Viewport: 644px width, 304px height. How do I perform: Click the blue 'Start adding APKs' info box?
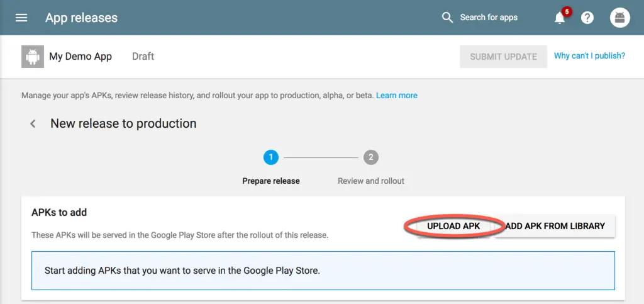[323, 271]
